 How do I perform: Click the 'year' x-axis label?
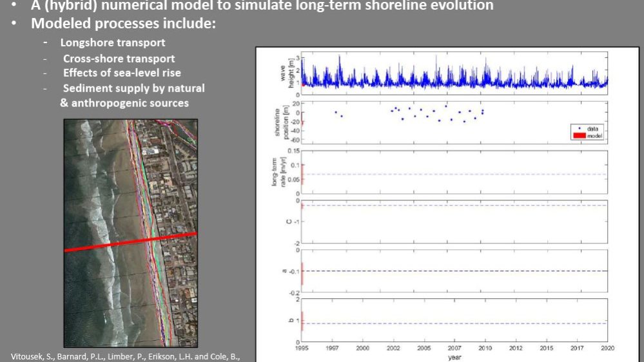(x=454, y=357)
